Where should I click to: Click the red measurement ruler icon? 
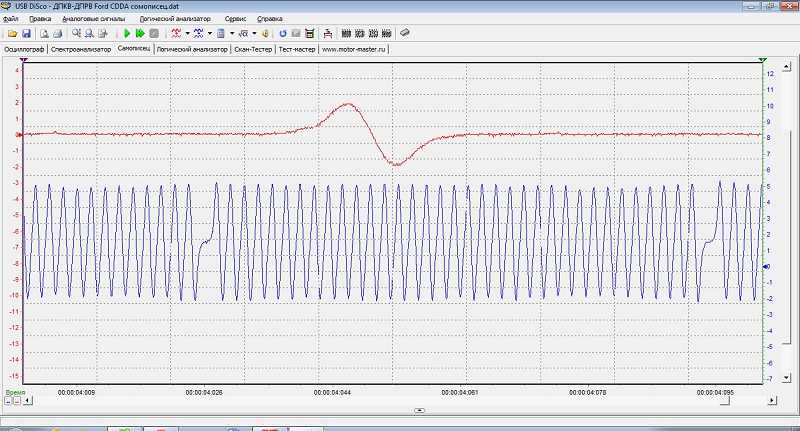(328, 34)
